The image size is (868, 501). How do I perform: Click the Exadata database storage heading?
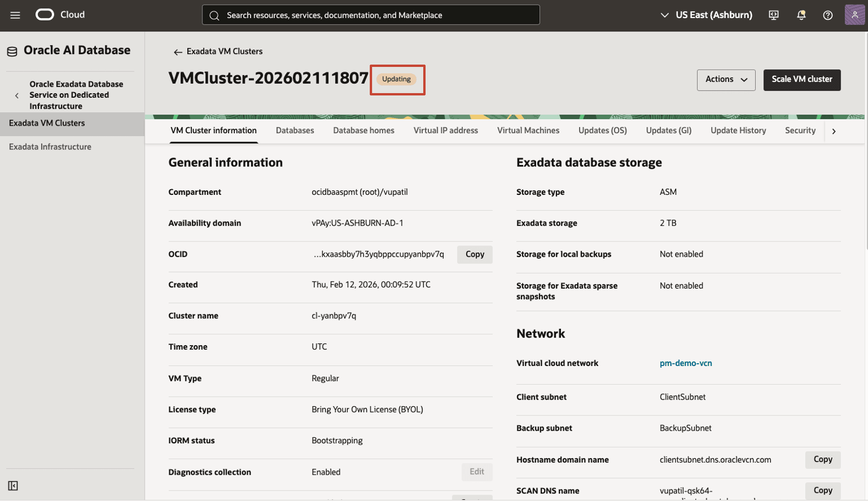(589, 163)
